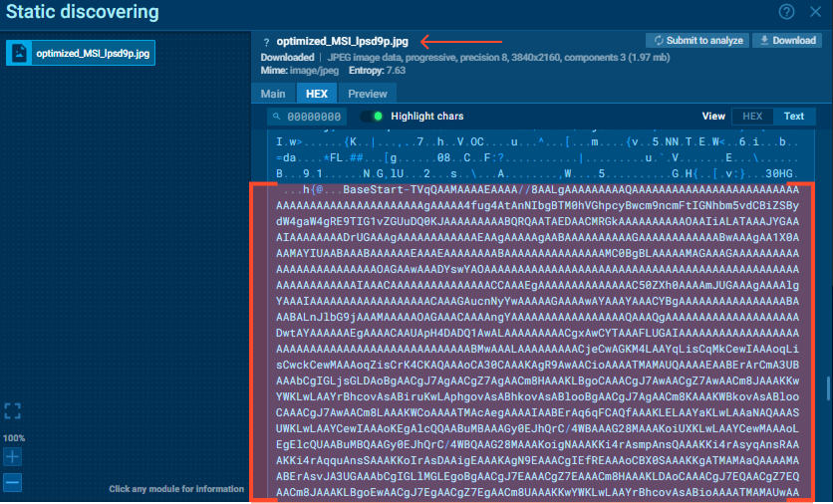Submit the file to analyze
Viewport: 833px width, 504px height.
tap(697, 41)
